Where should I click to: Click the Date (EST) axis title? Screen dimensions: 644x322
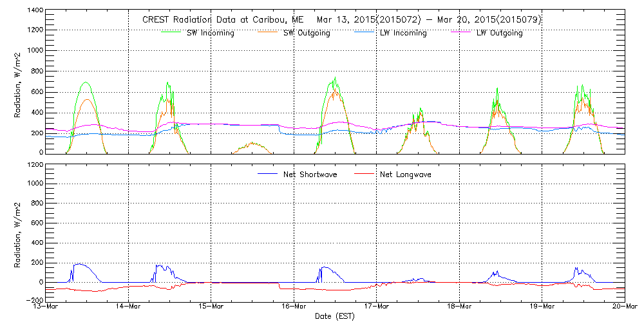pos(335,316)
